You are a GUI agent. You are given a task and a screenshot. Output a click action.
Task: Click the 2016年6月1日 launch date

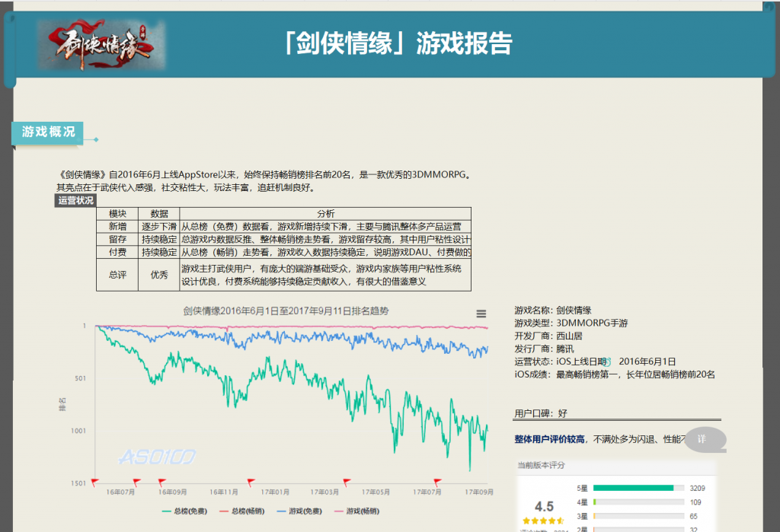click(647, 362)
